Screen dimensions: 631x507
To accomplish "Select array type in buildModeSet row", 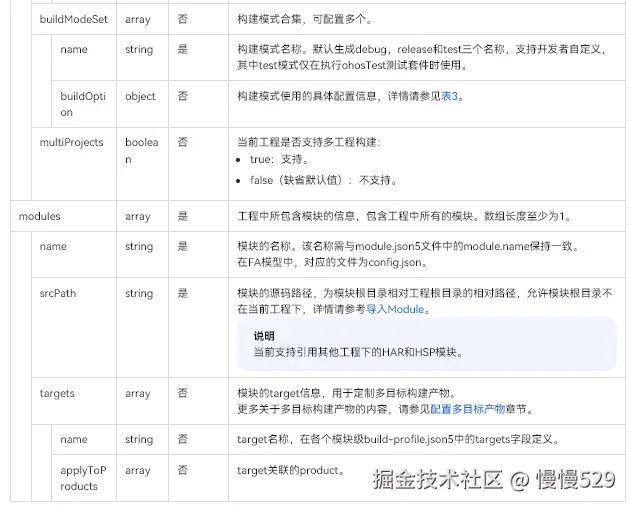I will (138, 19).
